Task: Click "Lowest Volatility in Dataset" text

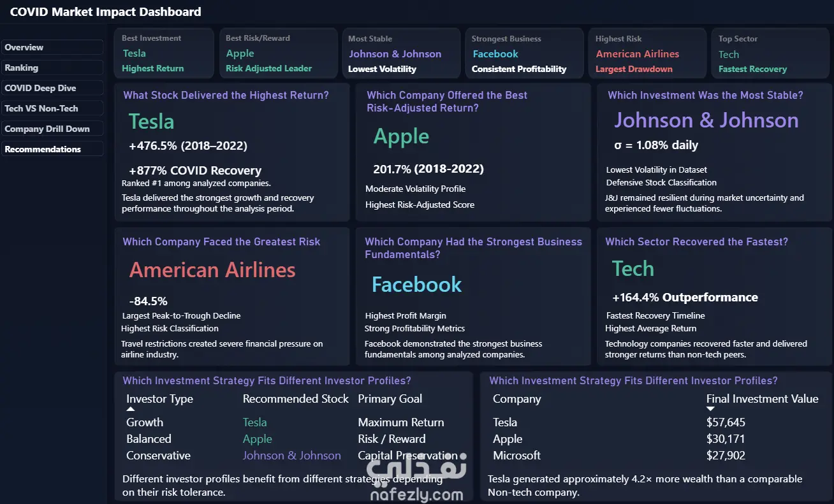Action: point(657,170)
